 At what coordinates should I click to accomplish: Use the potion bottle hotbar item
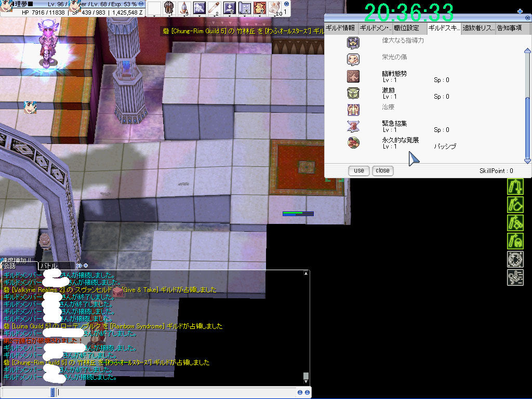click(x=184, y=8)
